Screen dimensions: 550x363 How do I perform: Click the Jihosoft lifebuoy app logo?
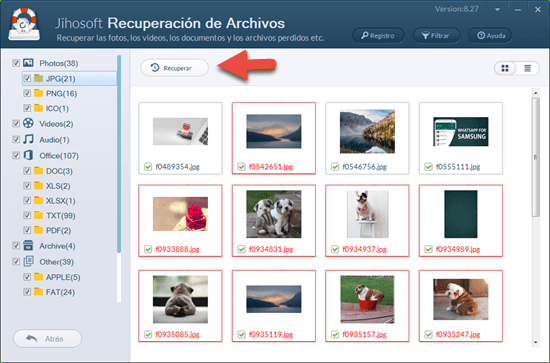point(24,24)
